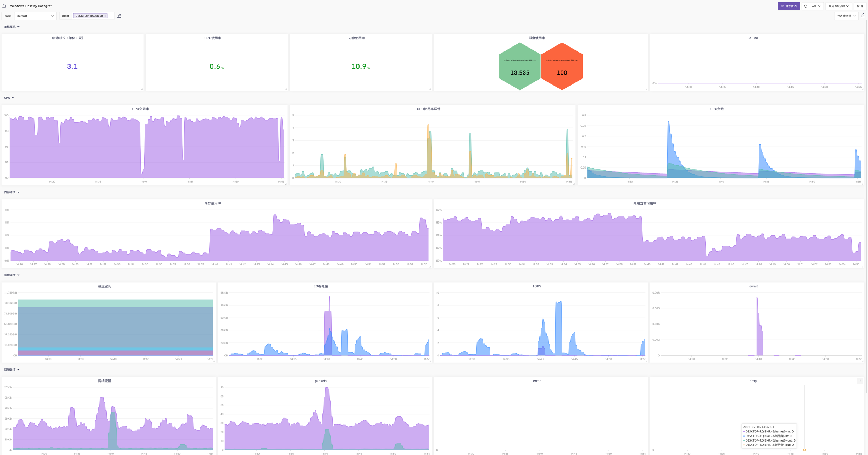Click the back arrow icon beside dashboard title
This screenshot has height=455, width=868.
[4, 6]
